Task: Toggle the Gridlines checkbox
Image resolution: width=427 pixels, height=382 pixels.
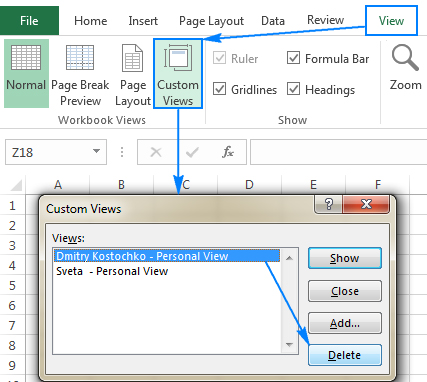Action: tap(219, 89)
